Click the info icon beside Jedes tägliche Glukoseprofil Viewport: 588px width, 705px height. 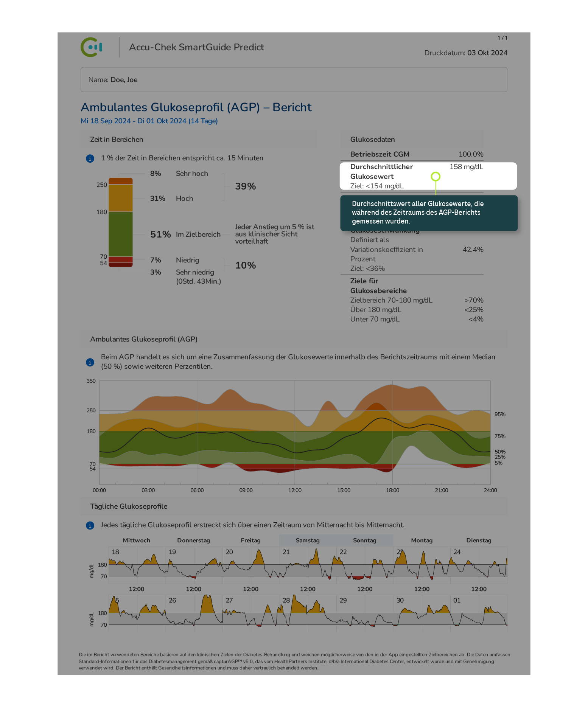[x=90, y=525]
